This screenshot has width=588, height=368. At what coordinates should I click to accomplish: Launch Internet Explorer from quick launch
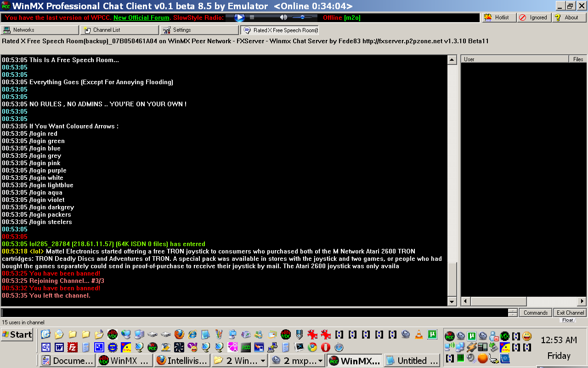(192, 334)
